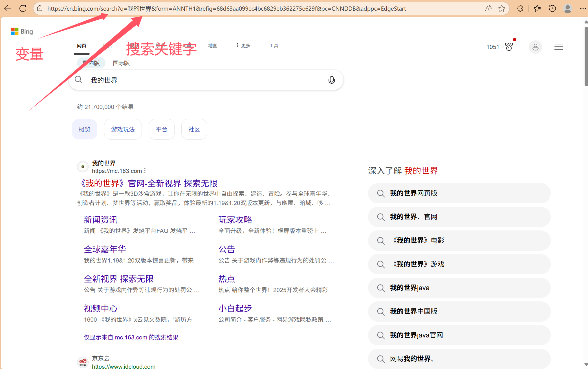This screenshot has width=588, height=369.
Task: Open the browser profile avatar
Action: 568,8
